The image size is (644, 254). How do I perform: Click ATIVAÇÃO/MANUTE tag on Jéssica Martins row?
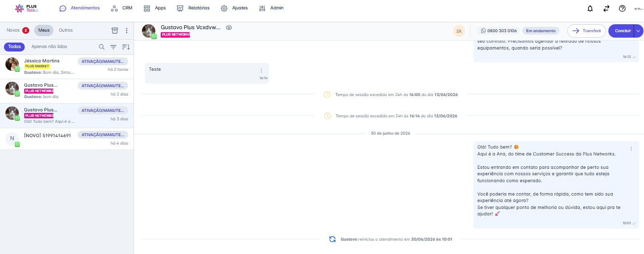point(103,61)
